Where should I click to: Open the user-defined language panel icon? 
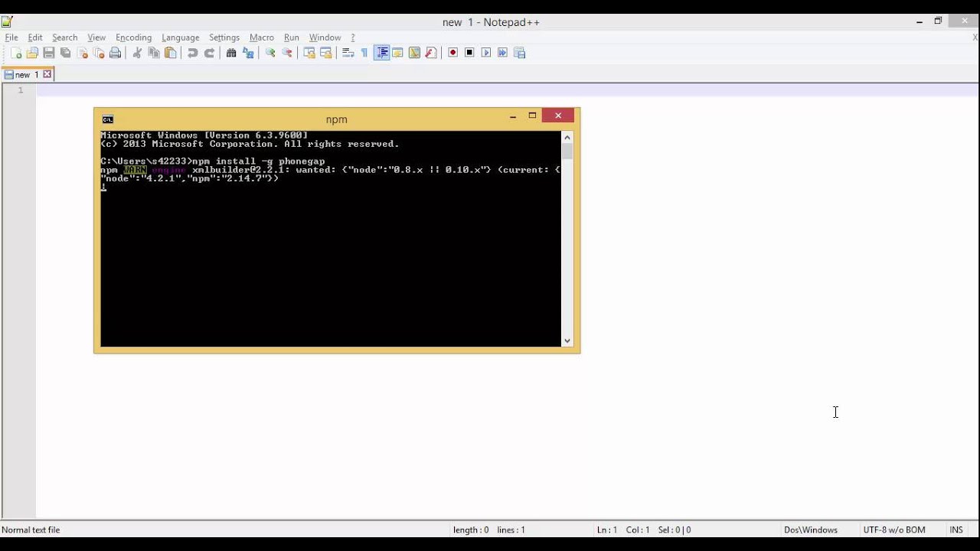click(398, 53)
